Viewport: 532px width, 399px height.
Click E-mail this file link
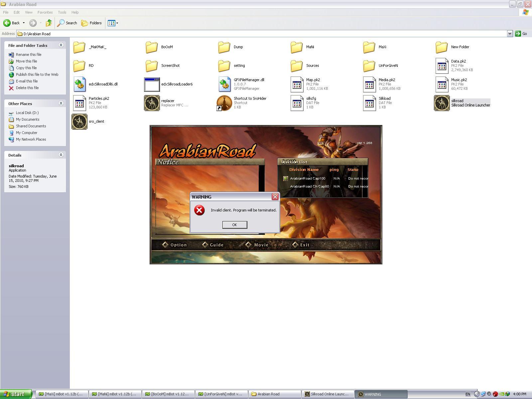pos(27,81)
